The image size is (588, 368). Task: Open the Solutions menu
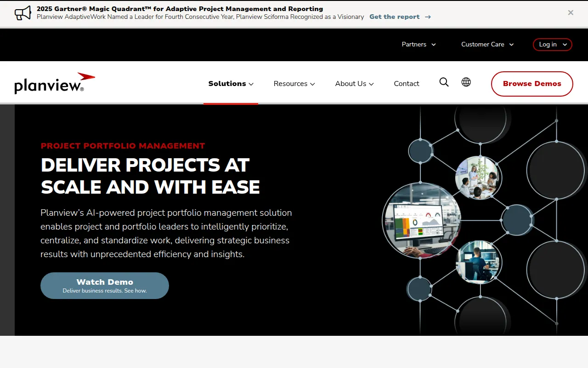pos(231,84)
